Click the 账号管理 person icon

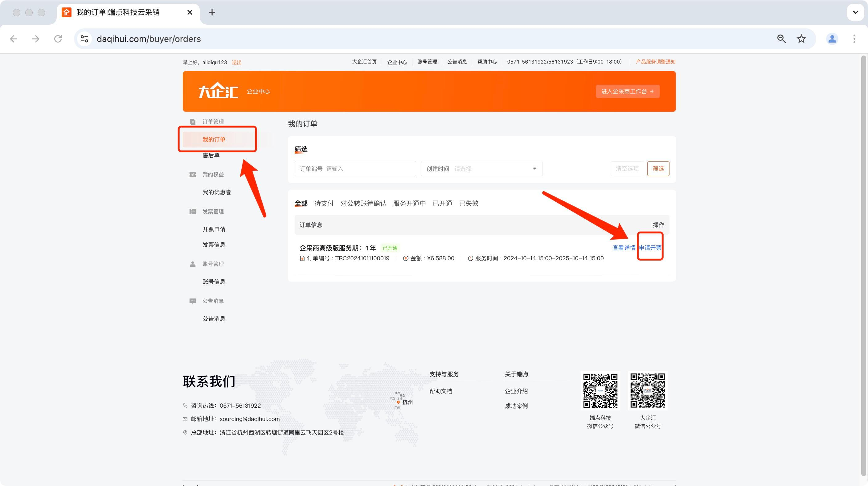[193, 264]
